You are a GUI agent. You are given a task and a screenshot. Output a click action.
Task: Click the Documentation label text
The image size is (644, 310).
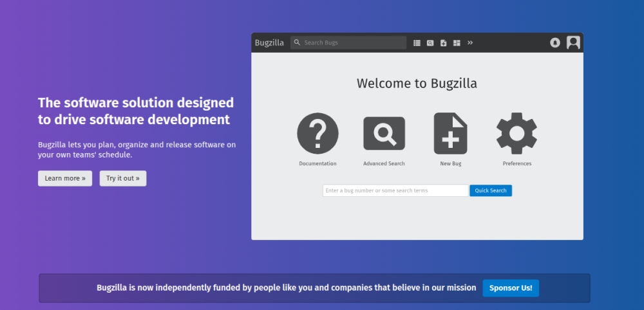[x=317, y=163]
